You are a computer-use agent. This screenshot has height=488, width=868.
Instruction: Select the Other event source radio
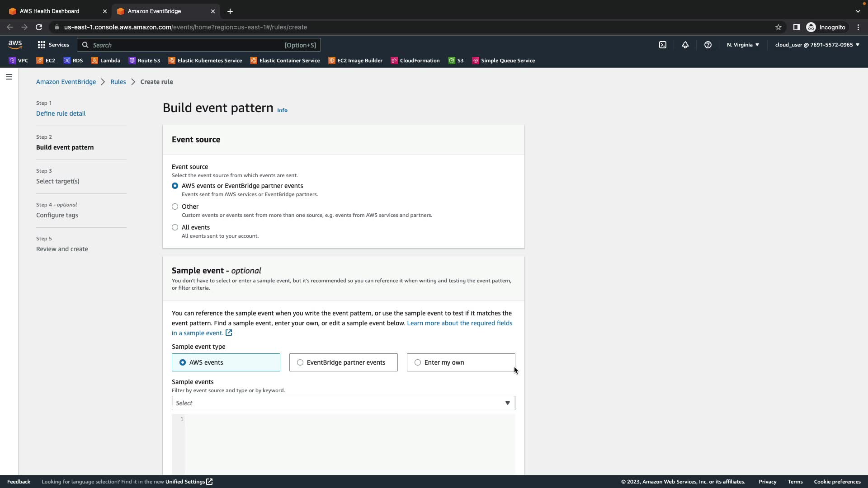coord(175,206)
